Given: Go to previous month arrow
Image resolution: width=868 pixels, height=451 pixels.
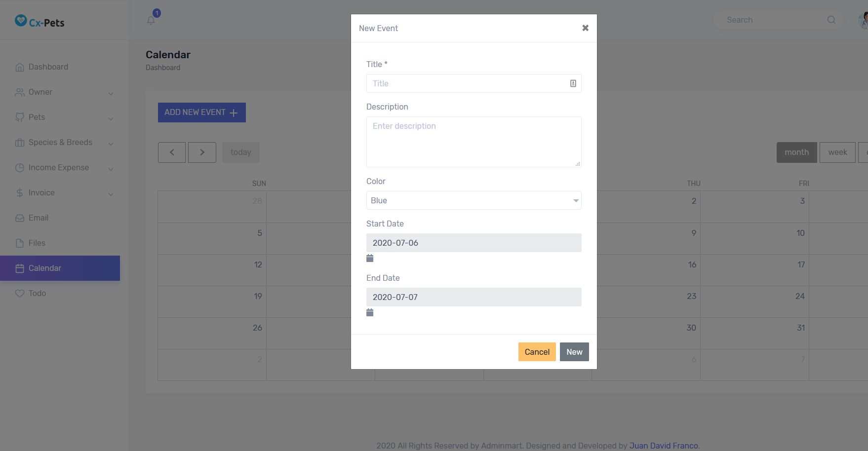Looking at the screenshot, I should pyautogui.click(x=172, y=152).
